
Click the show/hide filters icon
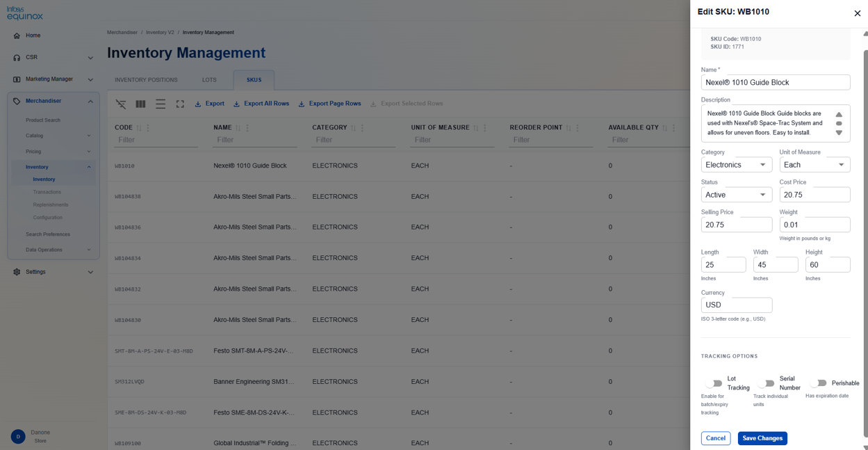click(121, 104)
